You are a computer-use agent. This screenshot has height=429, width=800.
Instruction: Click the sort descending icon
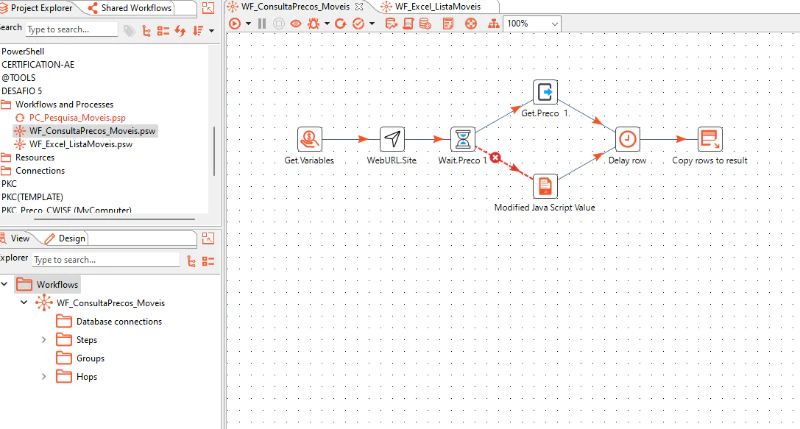tap(198, 31)
